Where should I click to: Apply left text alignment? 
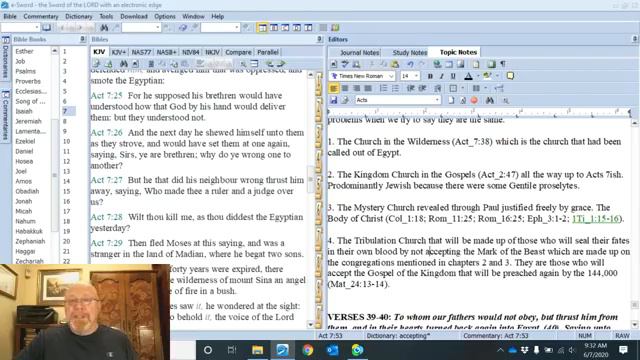tap(333, 88)
